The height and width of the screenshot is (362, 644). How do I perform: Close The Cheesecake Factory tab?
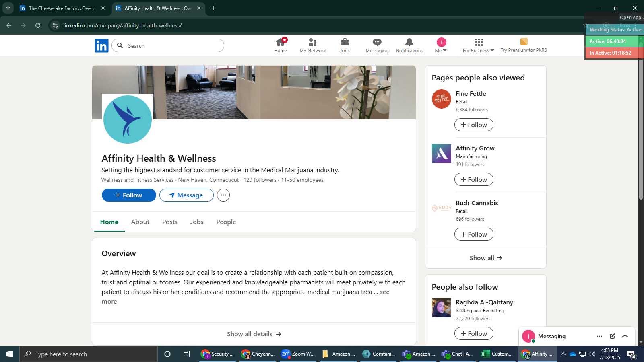(103, 8)
